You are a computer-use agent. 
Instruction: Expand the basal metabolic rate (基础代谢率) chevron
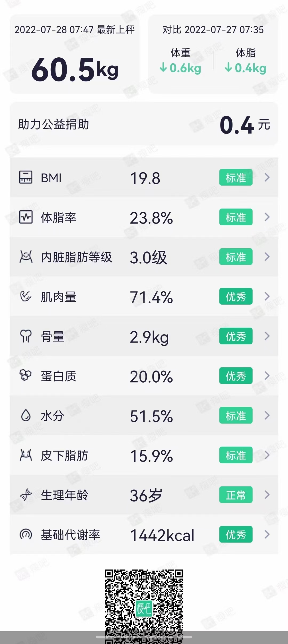tap(267, 535)
